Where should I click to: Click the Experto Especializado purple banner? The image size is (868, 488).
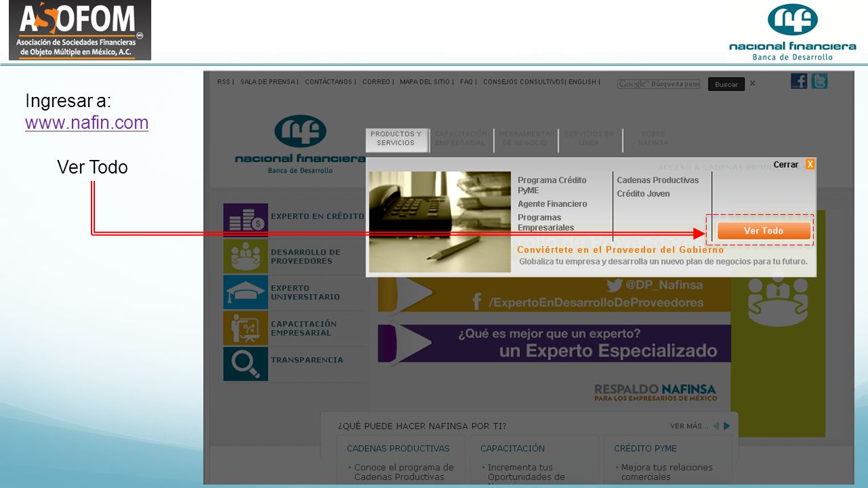point(555,343)
